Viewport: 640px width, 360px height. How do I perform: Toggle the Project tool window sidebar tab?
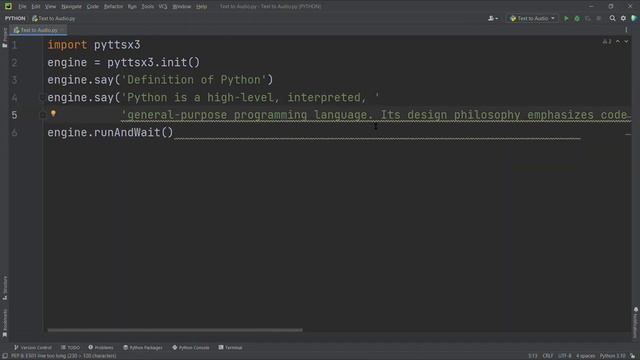(4, 38)
